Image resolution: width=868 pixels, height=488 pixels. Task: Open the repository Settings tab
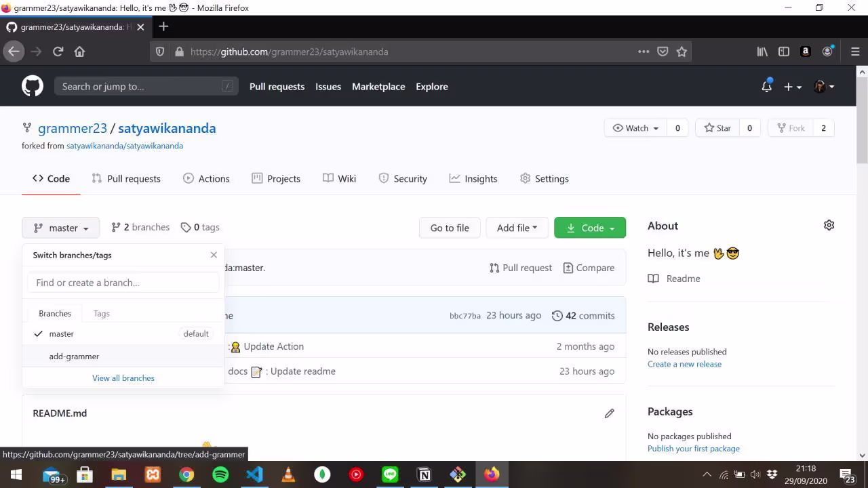tap(545, 178)
